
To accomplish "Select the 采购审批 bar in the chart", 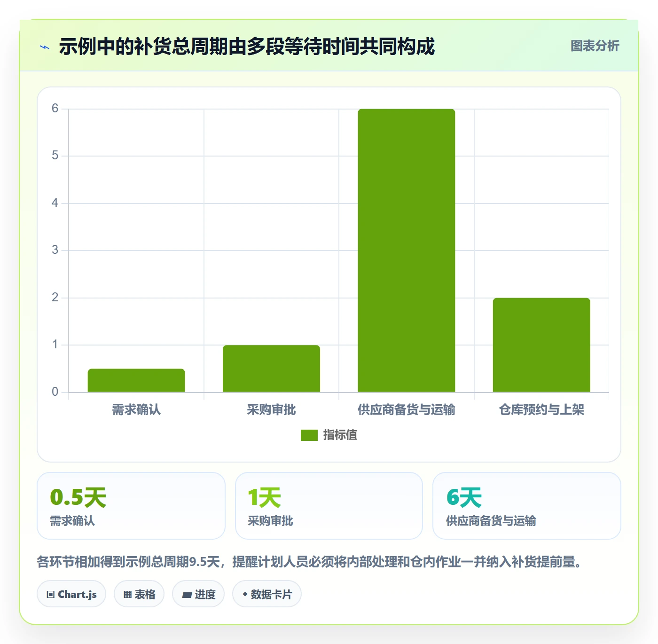I will (x=271, y=369).
